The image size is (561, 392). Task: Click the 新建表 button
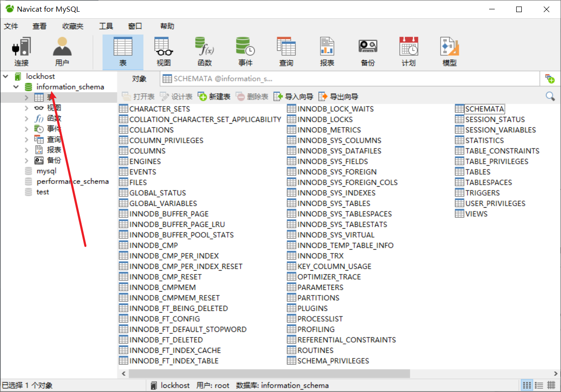coord(214,97)
